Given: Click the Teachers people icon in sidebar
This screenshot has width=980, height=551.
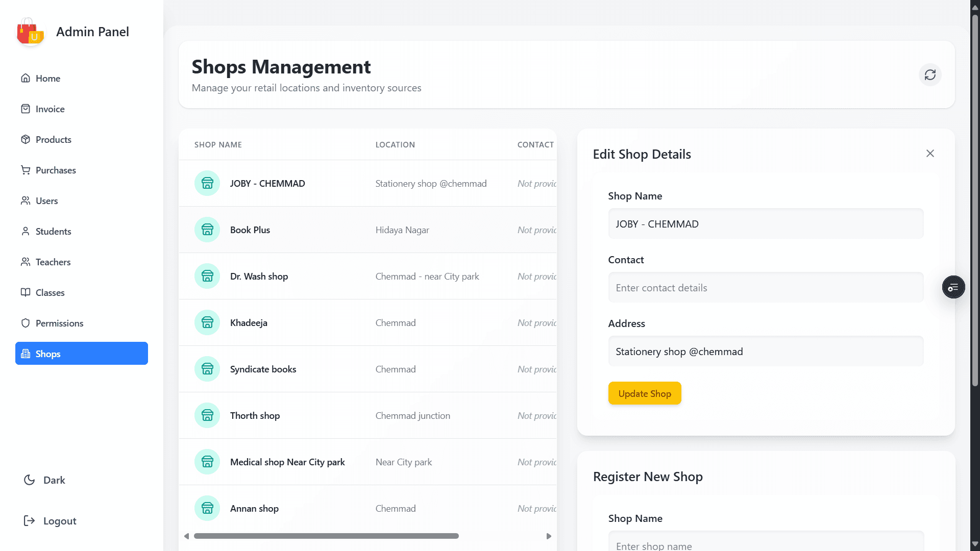Looking at the screenshot, I should coord(26,262).
